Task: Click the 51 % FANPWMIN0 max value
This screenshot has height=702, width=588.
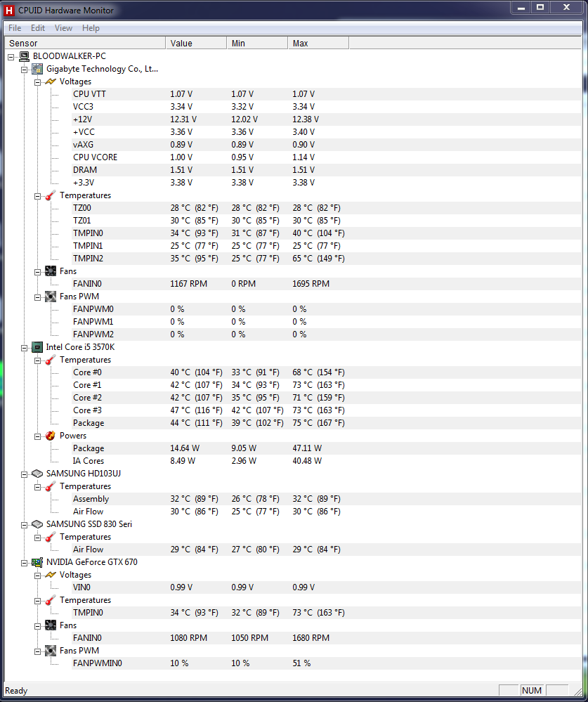Action: [301, 663]
